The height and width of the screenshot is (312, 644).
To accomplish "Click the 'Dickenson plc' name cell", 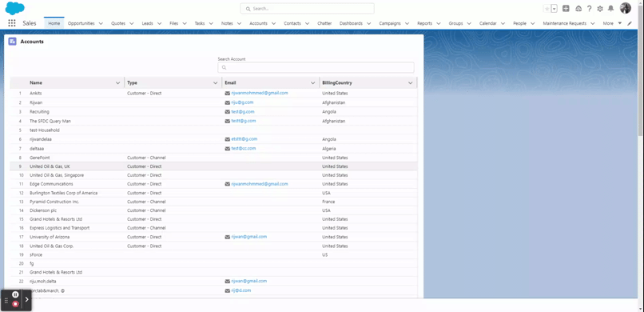I will pos(42,210).
